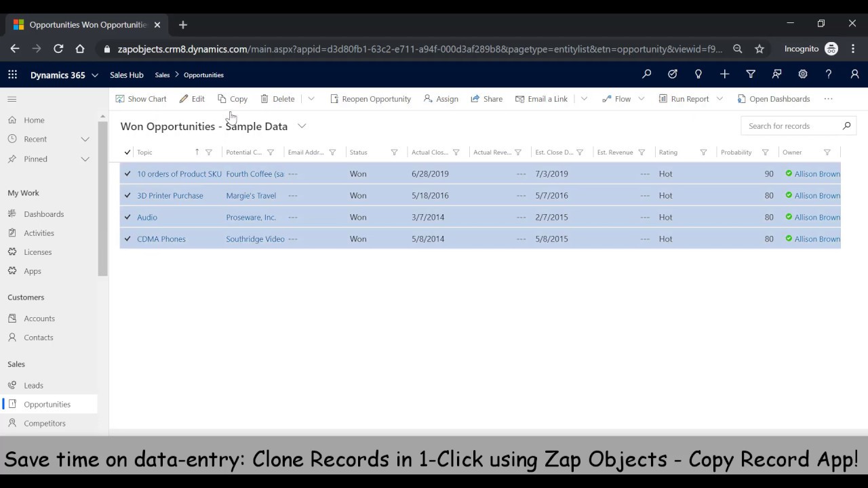Click the Copy command
Image resolution: width=868 pixels, height=488 pixels.
232,99
